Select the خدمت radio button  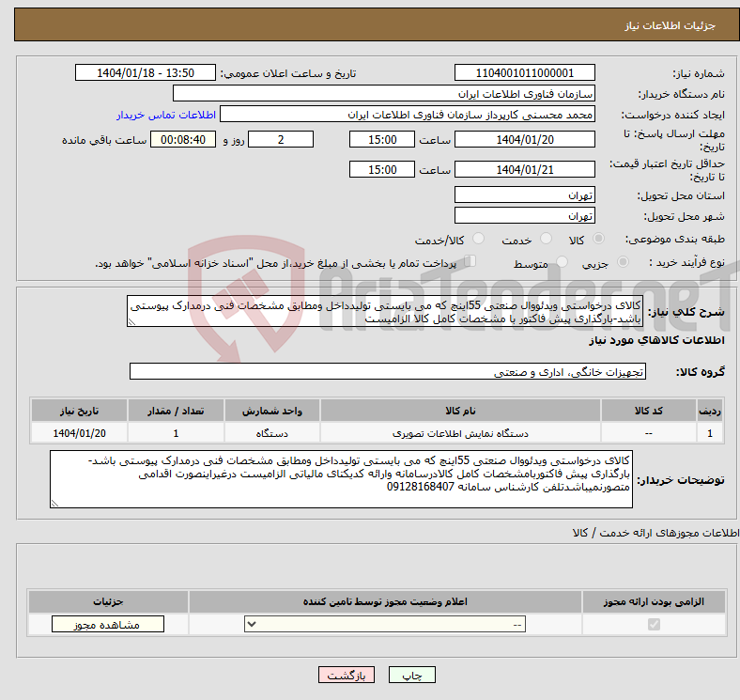546,239
